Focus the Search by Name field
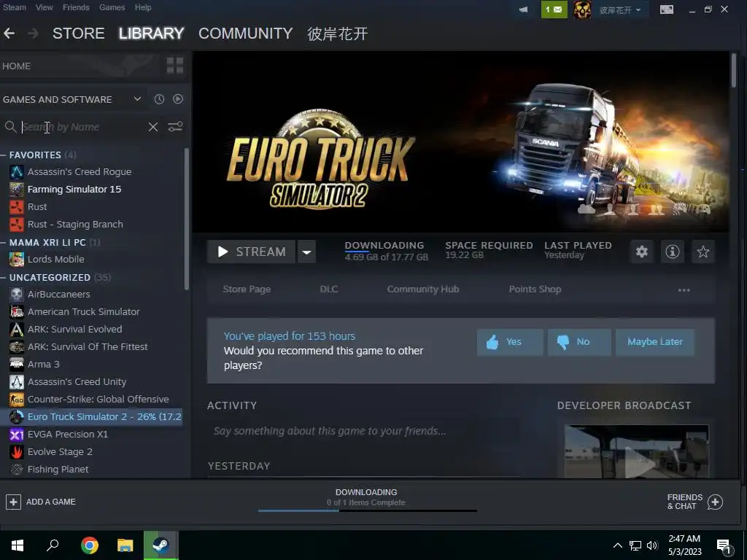This screenshot has width=747, height=560. click(83, 127)
